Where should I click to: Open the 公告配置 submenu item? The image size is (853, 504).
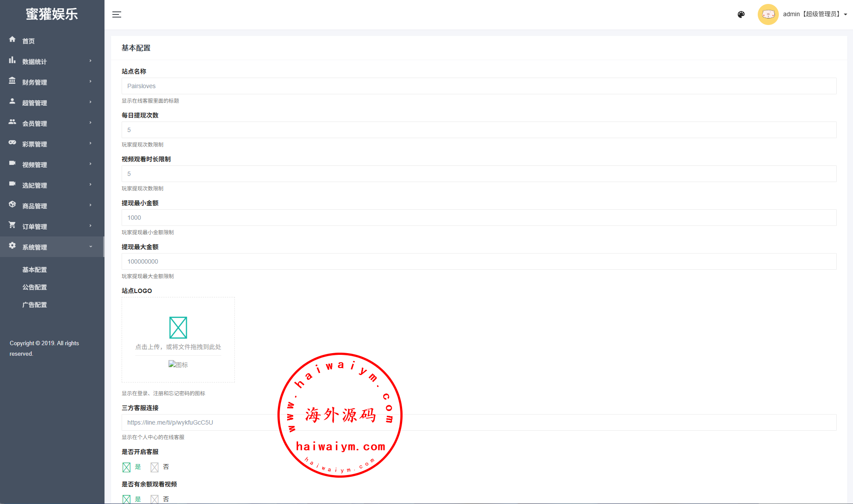(x=35, y=287)
